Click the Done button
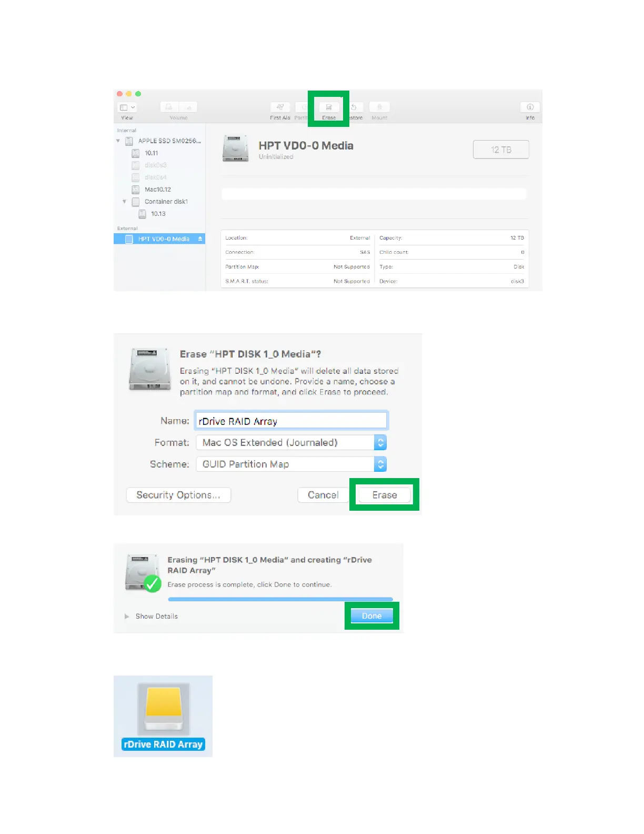 point(371,616)
